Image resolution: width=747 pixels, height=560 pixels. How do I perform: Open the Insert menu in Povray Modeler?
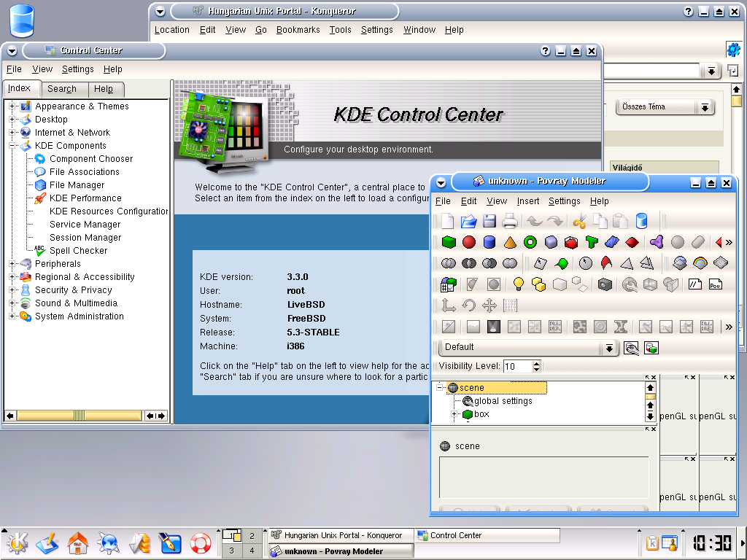pos(528,201)
